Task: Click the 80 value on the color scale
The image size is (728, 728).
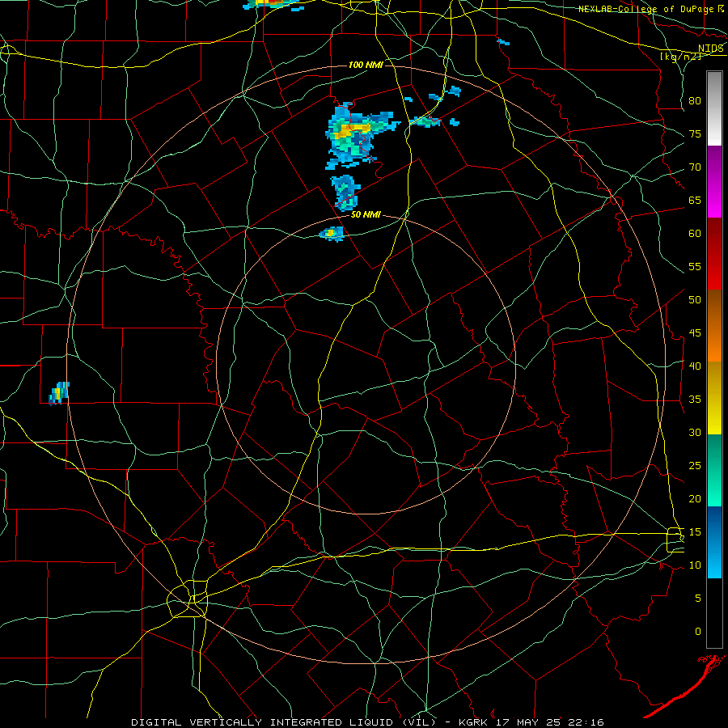Action: [695, 101]
